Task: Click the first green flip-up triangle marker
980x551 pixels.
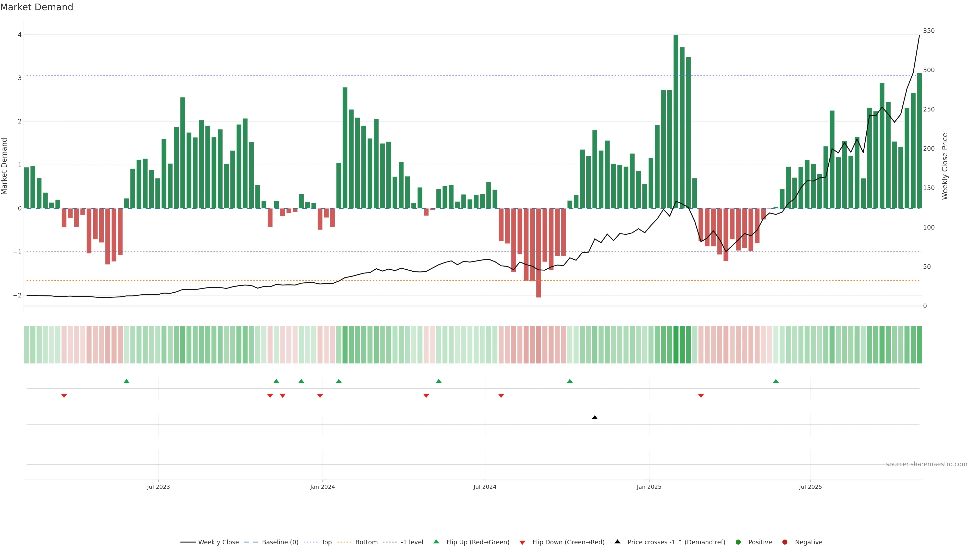Action: [127, 381]
